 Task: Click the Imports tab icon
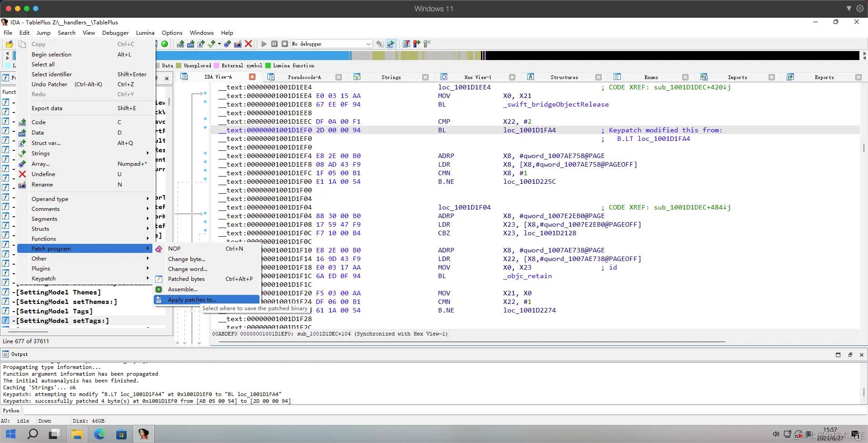tap(704, 77)
